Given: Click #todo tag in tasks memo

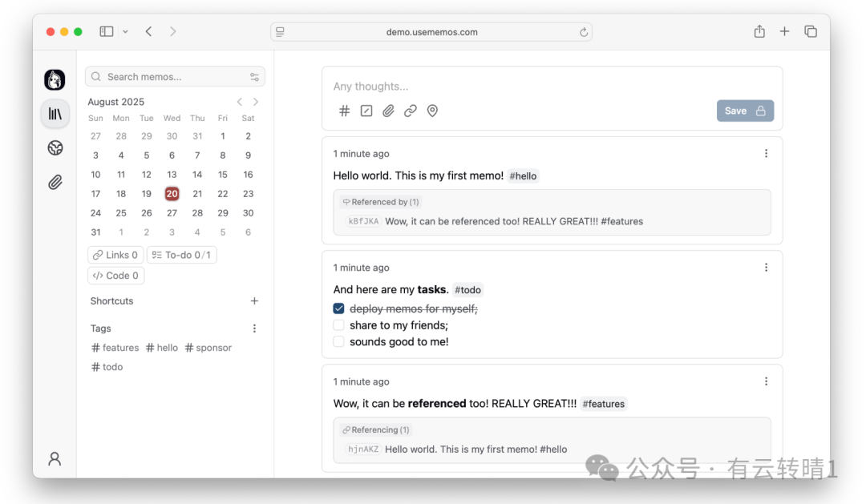Looking at the screenshot, I should pyautogui.click(x=467, y=290).
